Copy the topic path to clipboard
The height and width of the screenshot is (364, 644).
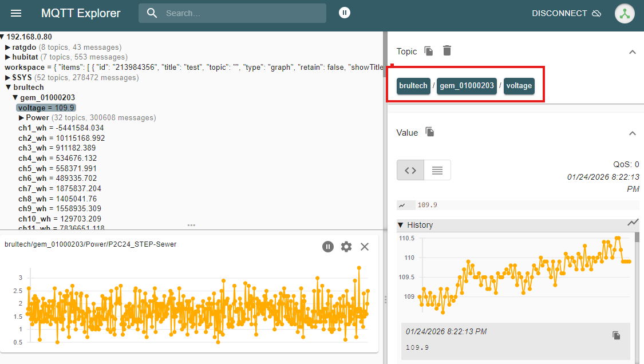[429, 51]
